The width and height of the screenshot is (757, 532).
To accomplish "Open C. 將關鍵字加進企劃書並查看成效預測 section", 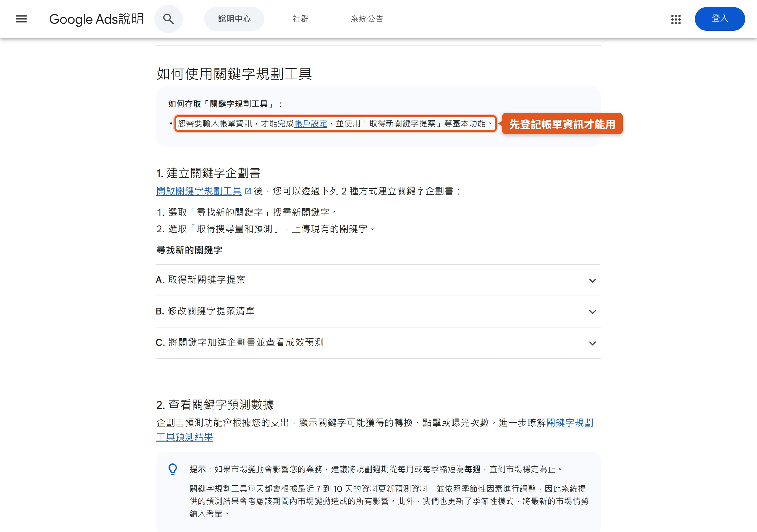I will coord(378,343).
